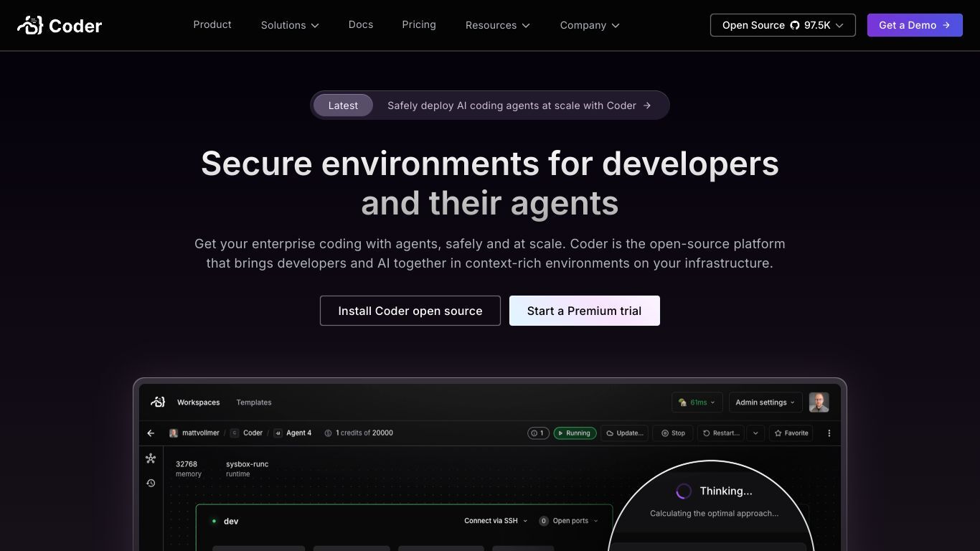
Task: Click the Running status badge
Action: [x=575, y=433]
